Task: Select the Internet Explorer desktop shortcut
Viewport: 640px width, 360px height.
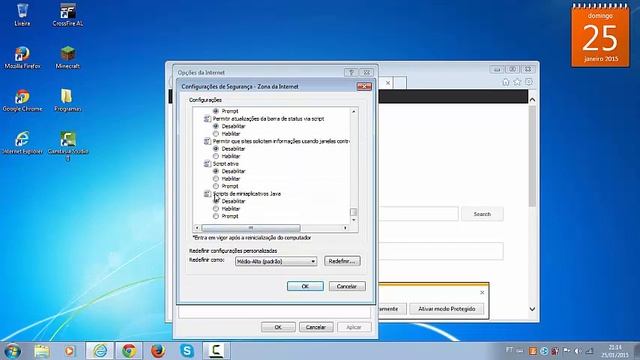Action: point(22,142)
